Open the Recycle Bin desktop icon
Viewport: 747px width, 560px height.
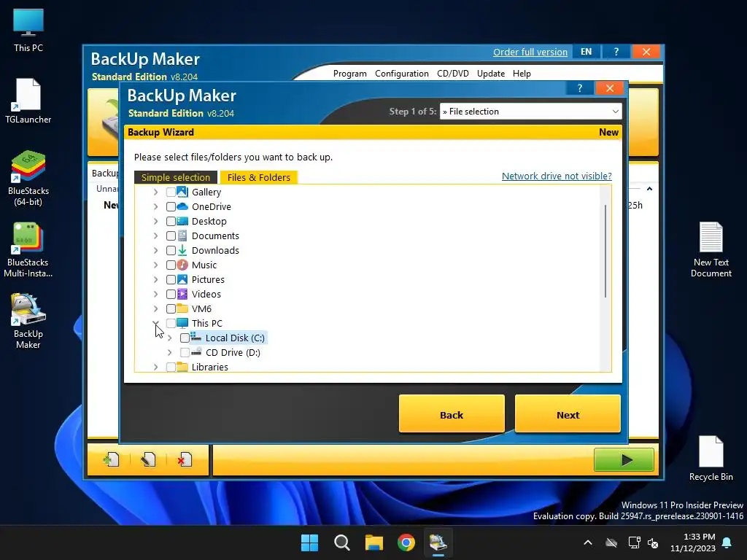(x=711, y=459)
